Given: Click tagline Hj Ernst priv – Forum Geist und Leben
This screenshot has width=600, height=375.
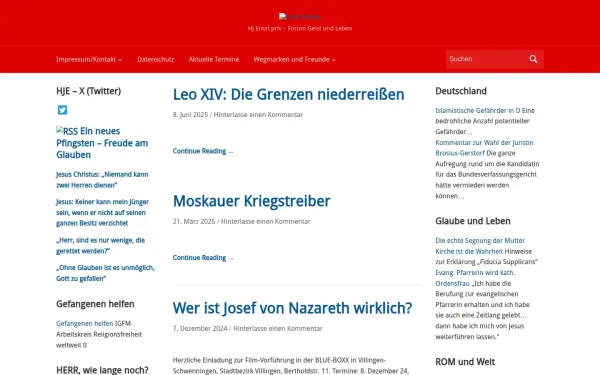Looking at the screenshot, I should (x=300, y=28).
